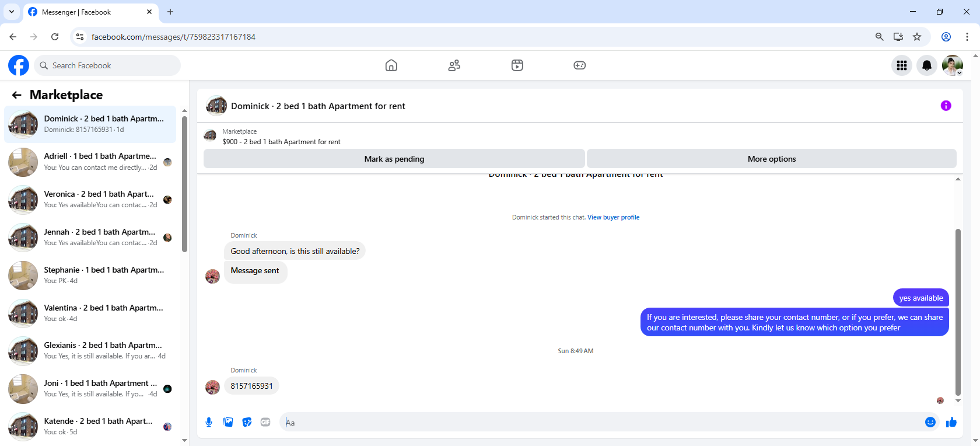Click the site information icon in address bar

coord(80,37)
